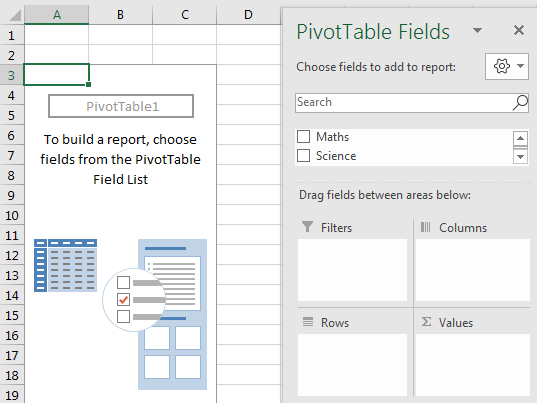539x403 pixels.
Task: Click cell D1
Action: (x=248, y=35)
